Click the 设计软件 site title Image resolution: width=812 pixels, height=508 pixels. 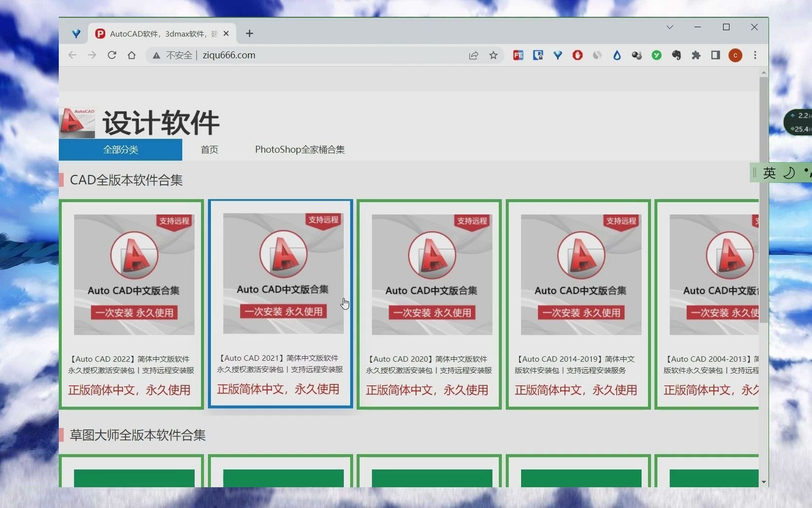point(161,123)
